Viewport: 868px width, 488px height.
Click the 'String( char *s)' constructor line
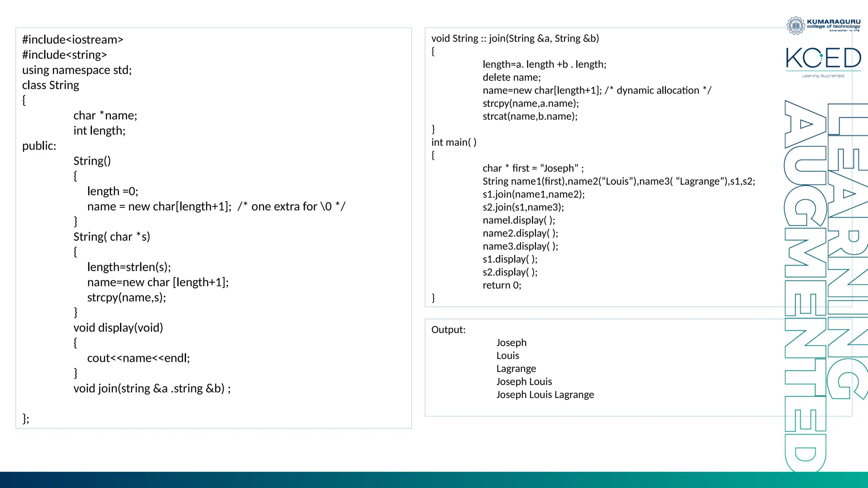pos(111,236)
